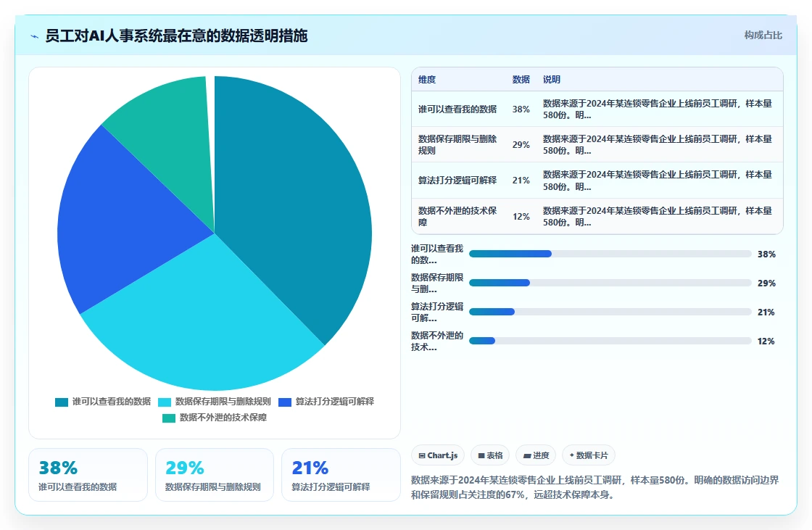Toggle legend item 谁可以查看我的数据
The height and width of the screenshot is (530, 812).
point(103,402)
